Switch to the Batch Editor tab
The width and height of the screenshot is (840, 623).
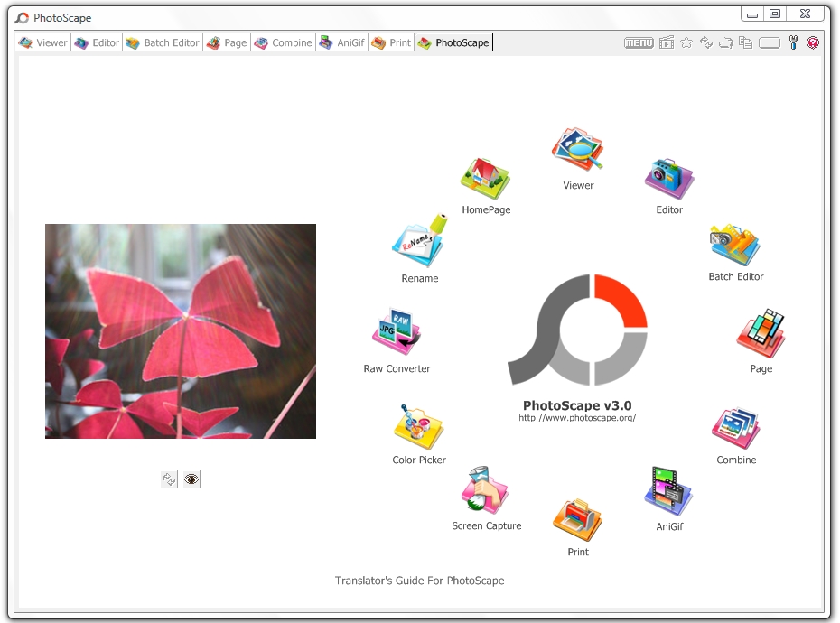coord(163,42)
